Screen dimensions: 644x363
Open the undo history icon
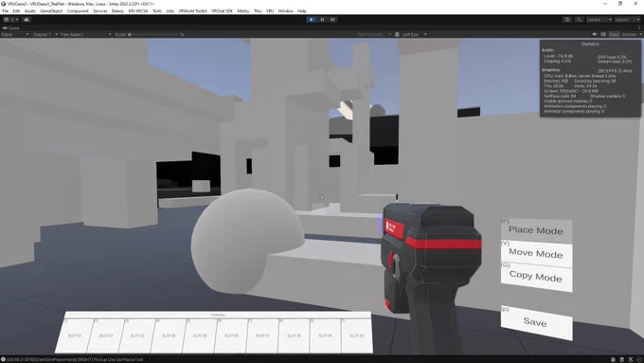[x=567, y=19]
